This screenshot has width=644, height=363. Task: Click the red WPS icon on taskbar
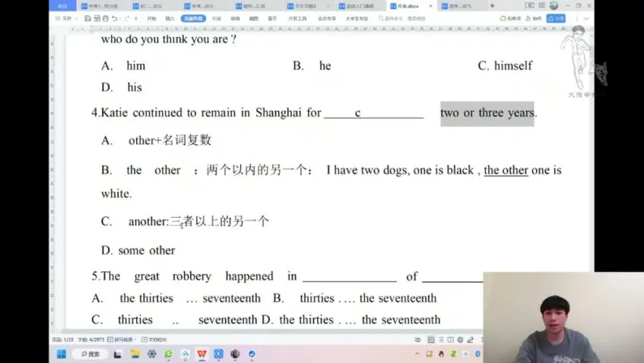[201, 354]
